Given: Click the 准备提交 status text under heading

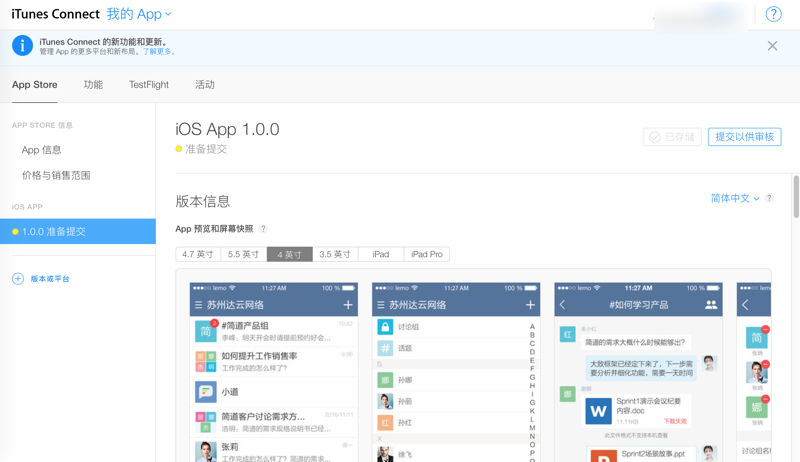Looking at the screenshot, I should click(206, 149).
